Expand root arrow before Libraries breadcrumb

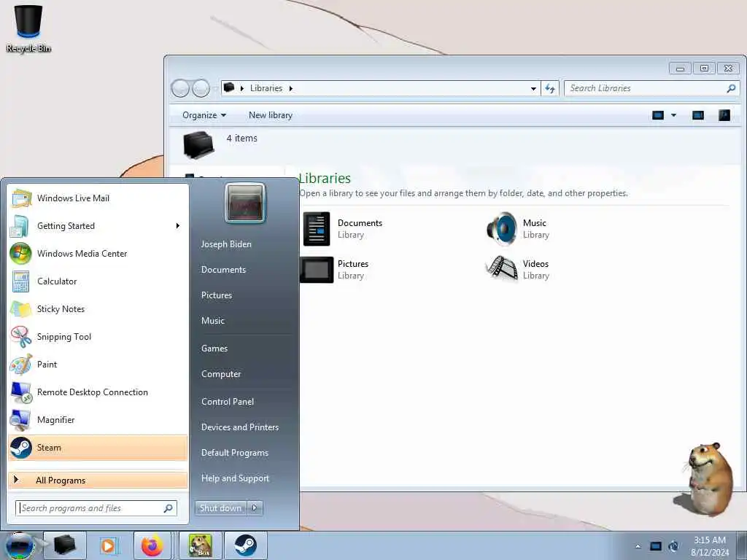click(x=242, y=88)
